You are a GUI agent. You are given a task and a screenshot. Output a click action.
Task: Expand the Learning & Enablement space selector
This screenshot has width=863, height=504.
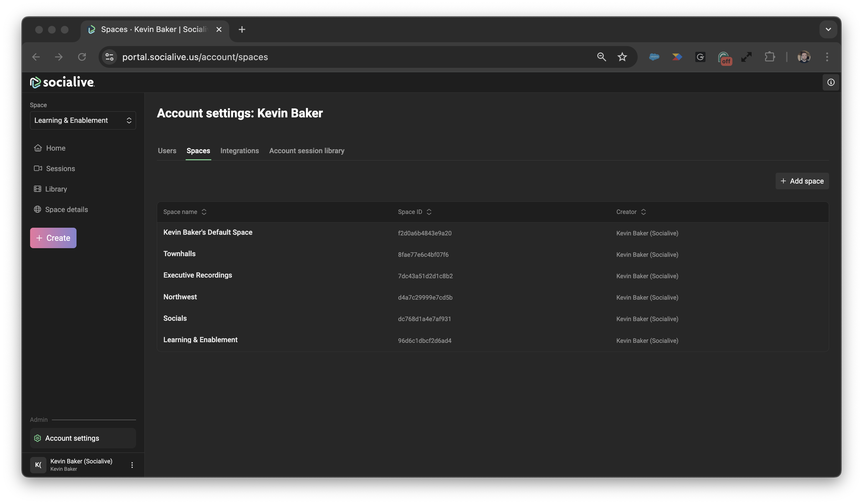coord(83,121)
